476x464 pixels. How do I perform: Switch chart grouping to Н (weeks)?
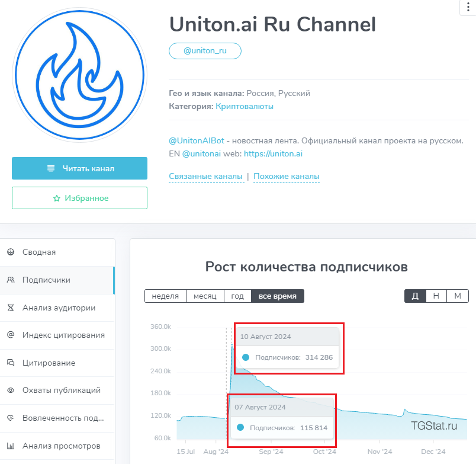tap(436, 296)
